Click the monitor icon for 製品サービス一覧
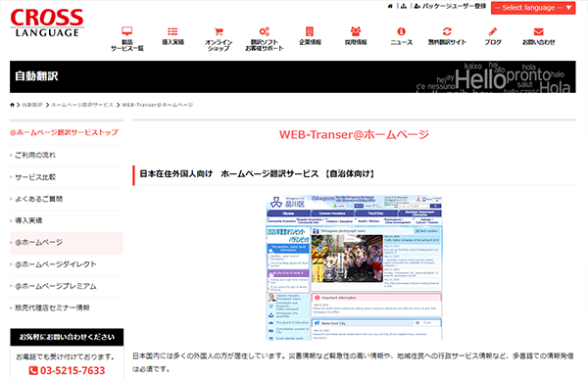The image size is (588, 378). 127,31
